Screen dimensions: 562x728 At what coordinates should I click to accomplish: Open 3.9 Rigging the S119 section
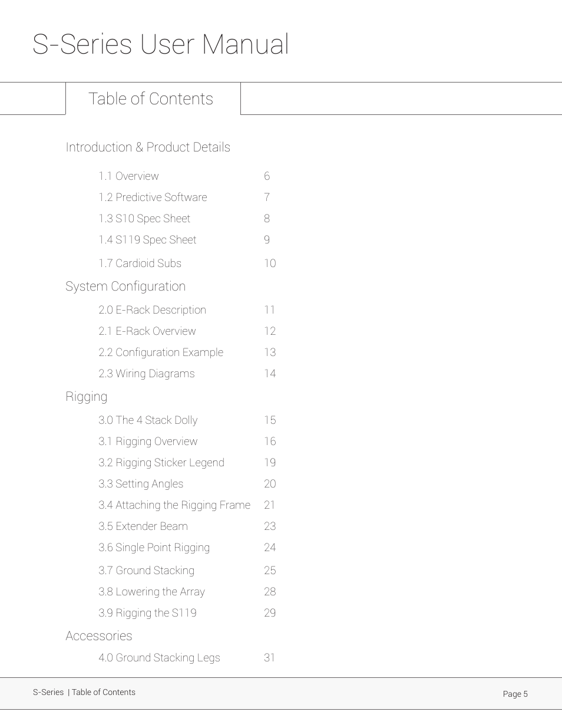tap(147, 613)
